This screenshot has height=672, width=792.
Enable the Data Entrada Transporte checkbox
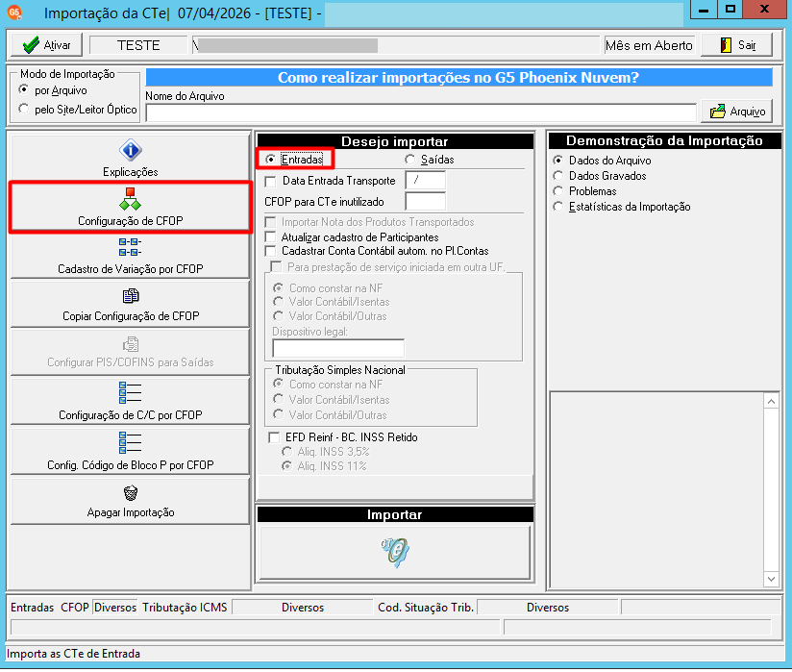point(271,181)
